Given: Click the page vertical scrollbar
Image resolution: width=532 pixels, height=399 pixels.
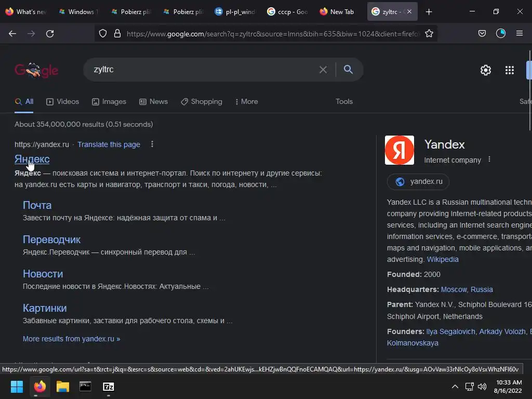Looking at the screenshot, I should point(529,90).
